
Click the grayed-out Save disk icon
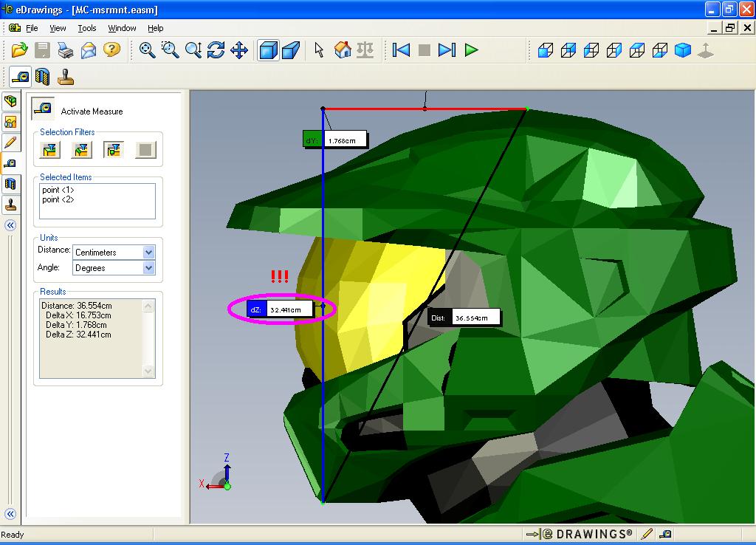42,49
